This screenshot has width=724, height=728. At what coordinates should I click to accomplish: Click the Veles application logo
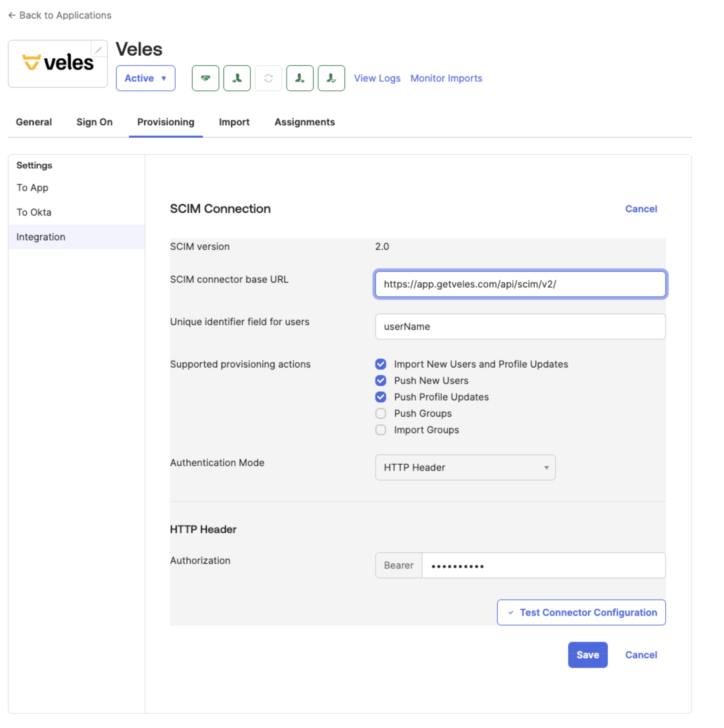coord(58,63)
